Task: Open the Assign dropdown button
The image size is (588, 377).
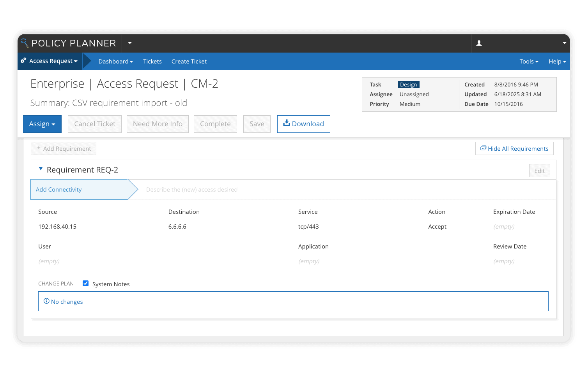Action: point(42,124)
